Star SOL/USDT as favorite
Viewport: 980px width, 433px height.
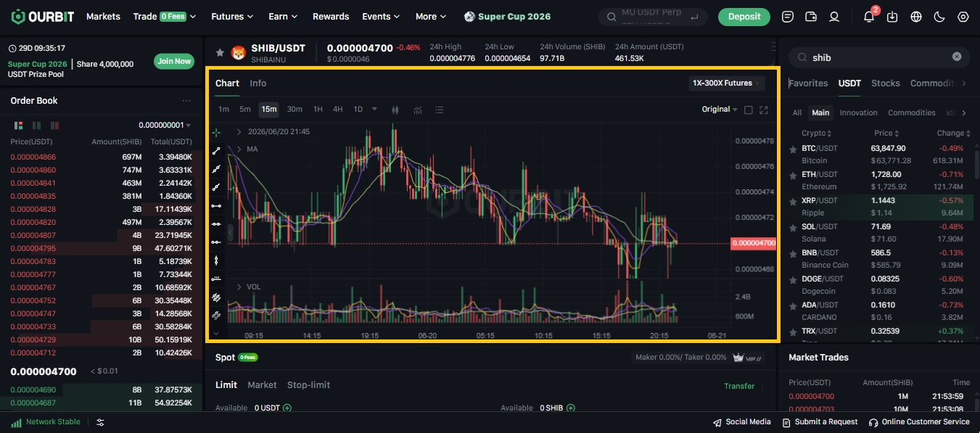tap(793, 227)
